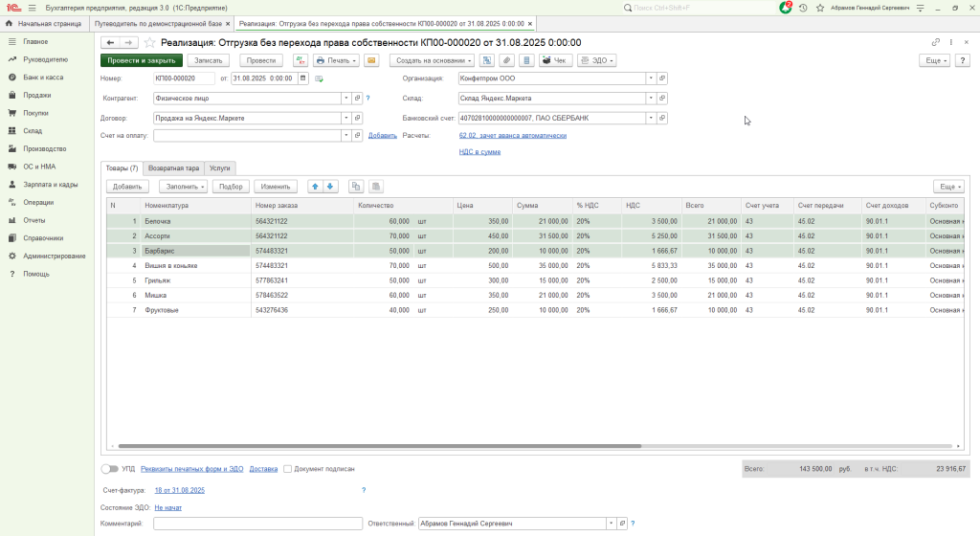The width and height of the screenshot is (980, 536).
Task: Open the НДС в сумме link
Action: point(479,151)
